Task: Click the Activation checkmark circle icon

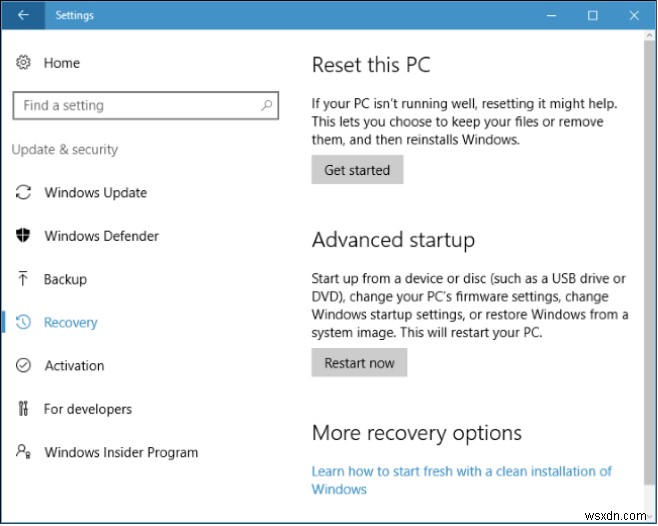Action: click(23, 365)
